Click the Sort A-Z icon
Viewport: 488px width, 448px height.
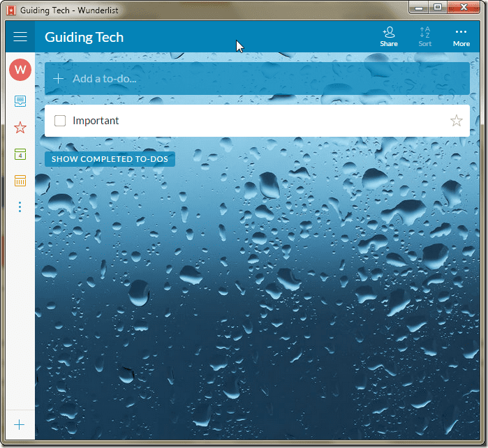[x=425, y=37]
